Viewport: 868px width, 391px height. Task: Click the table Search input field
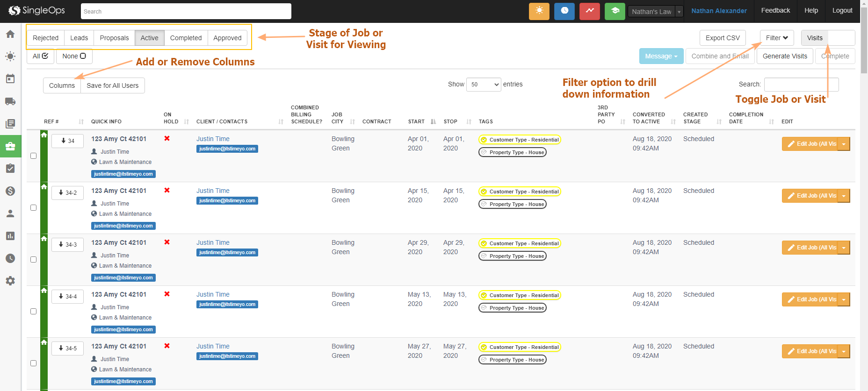[x=801, y=85]
